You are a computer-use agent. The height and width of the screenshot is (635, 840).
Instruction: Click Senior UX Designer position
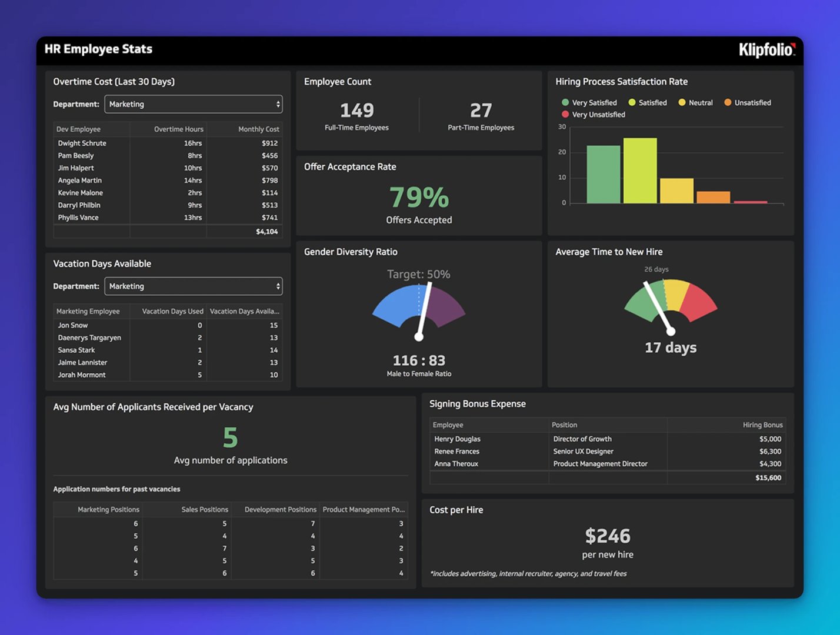[x=584, y=452]
